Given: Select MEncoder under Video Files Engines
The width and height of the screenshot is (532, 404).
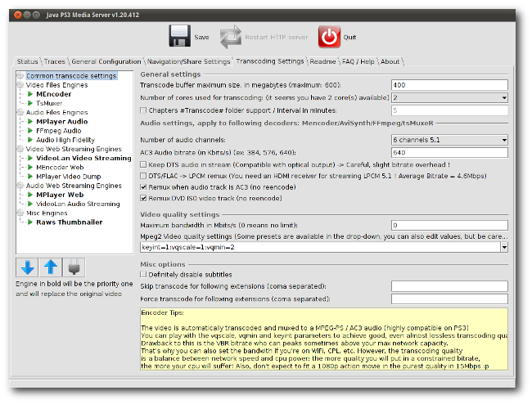Looking at the screenshot, I should 53,94.
